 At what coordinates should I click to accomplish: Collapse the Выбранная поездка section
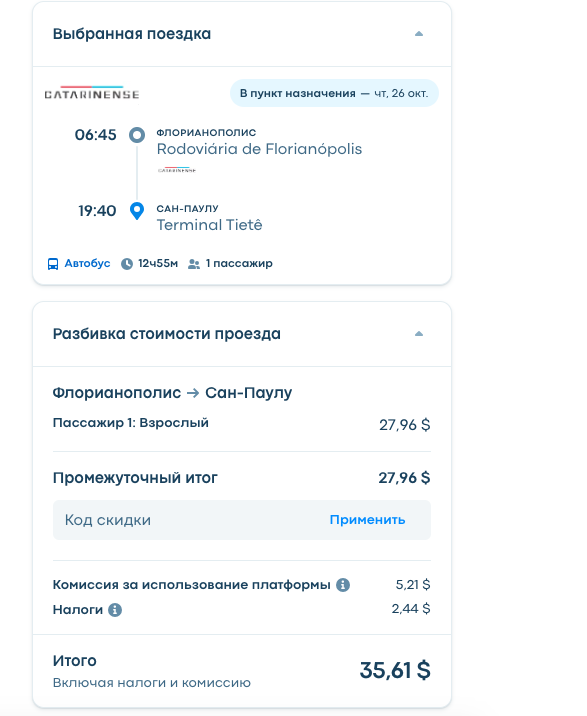[418, 34]
